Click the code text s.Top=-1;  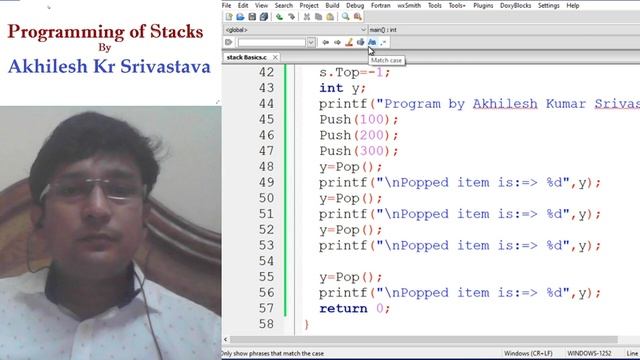(x=355, y=73)
